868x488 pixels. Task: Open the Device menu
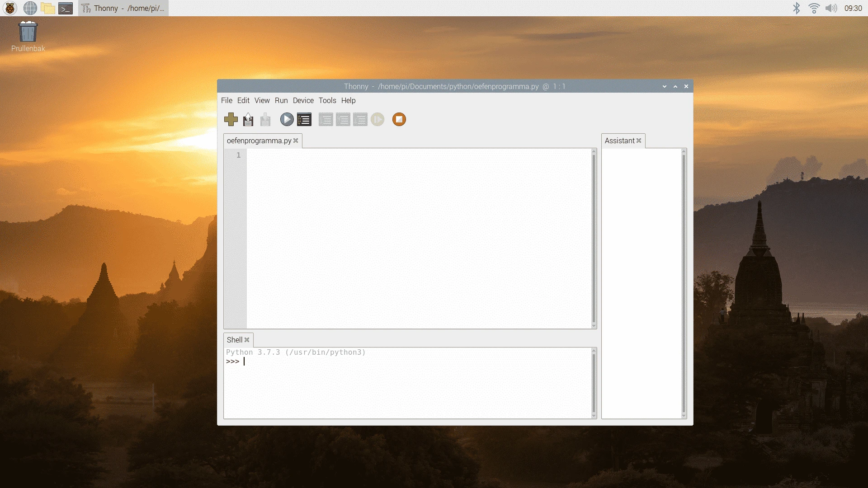click(x=303, y=100)
